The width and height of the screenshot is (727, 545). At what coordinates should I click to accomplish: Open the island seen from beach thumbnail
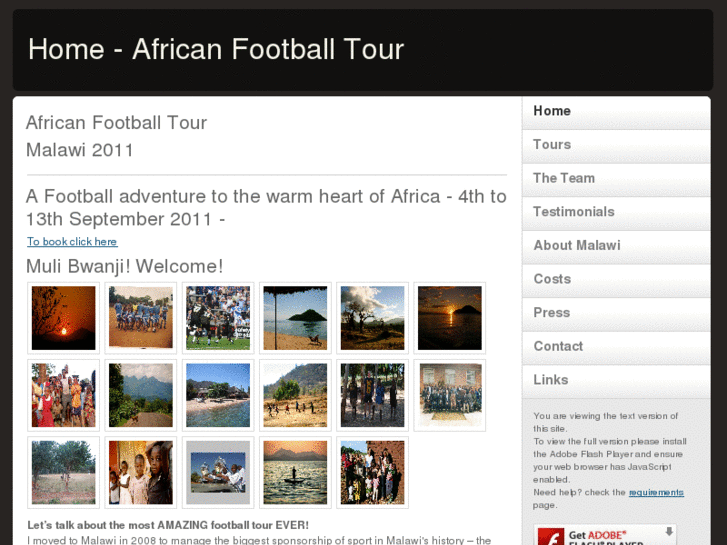click(x=295, y=318)
